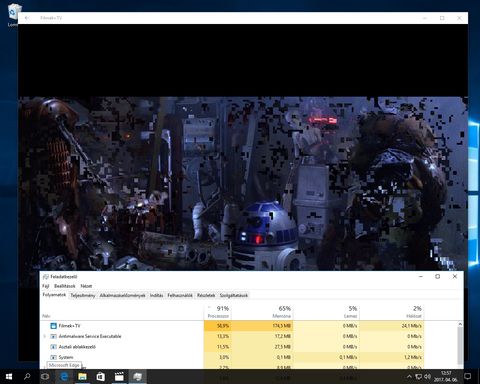
Task: Switch to the Részletek tab
Action: pyautogui.click(x=206, y=295)
